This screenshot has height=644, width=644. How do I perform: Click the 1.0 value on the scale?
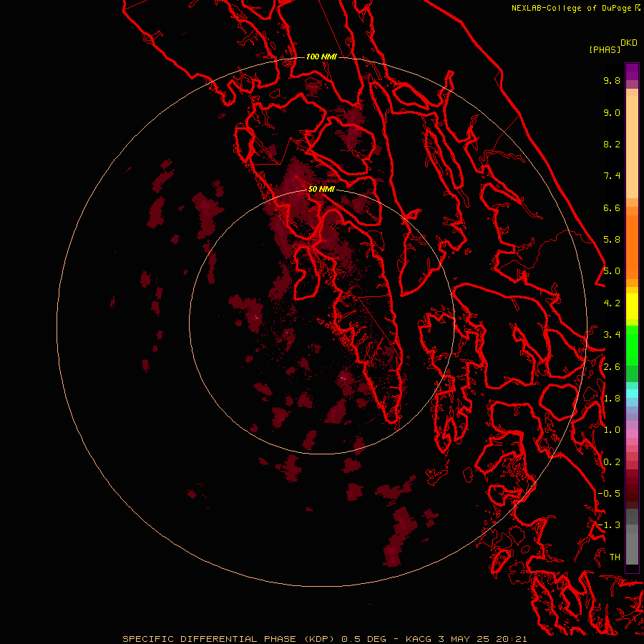tap(612, 430)
